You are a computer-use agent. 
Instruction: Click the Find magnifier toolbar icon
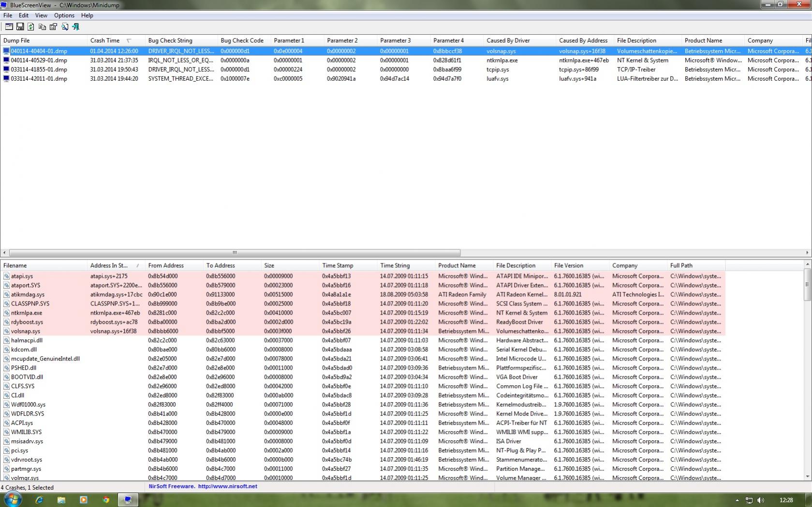[64, 27]
